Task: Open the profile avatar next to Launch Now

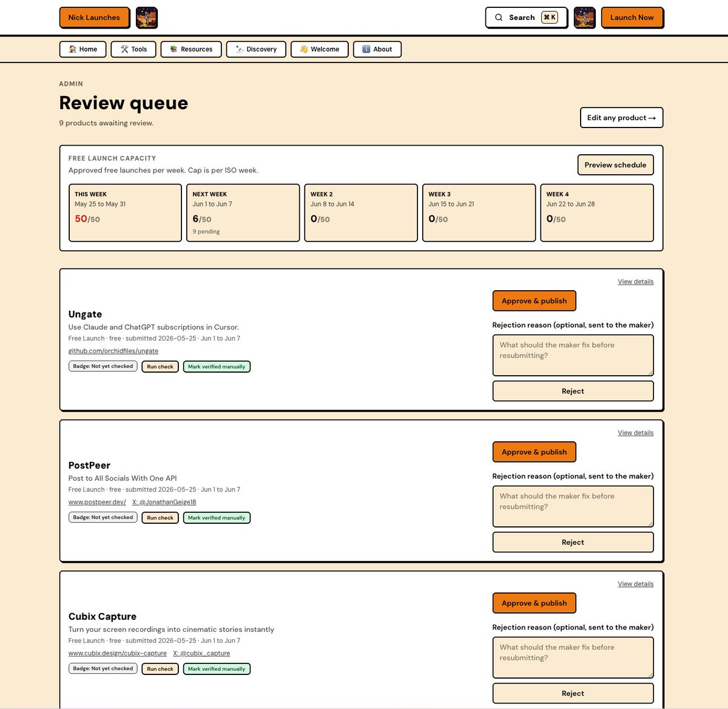Action: coord(584,18)
